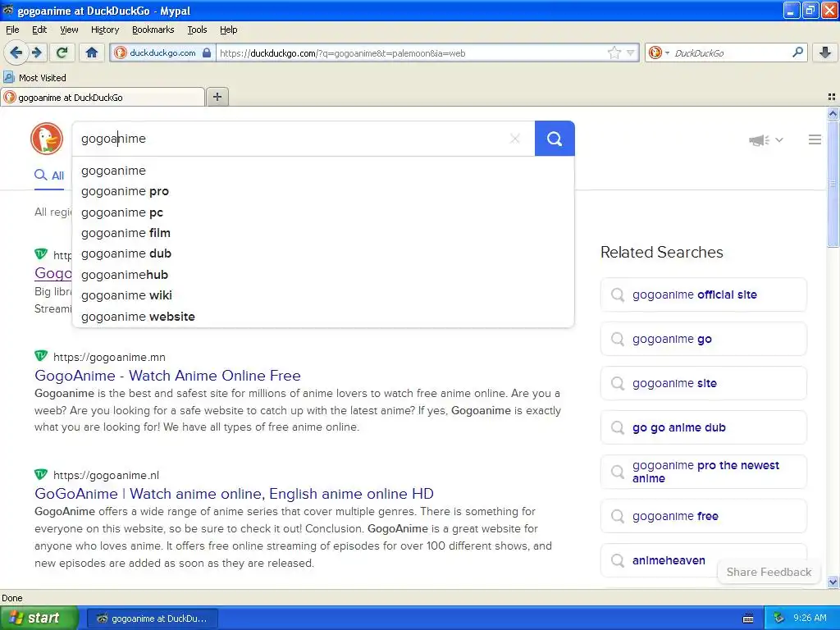Choose the suggestion 'gogoanime pc'
Image resolution: width=840 pixels, height=630 pixels.
point(323,212)
